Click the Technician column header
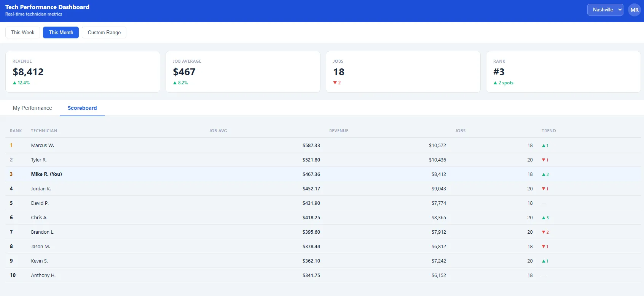Image resolution: width=644 pixels, height=296 pixels. [x=44, y=131]
